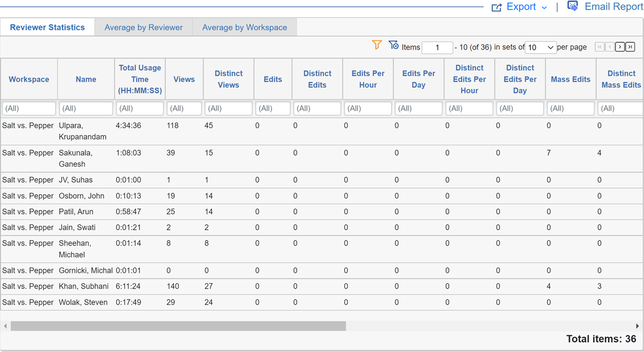Select the Gornicki, Michal row name
Image resolution: width=644 pixels, height=352 pixels.
pyautogui.click(x=85, y=270)
